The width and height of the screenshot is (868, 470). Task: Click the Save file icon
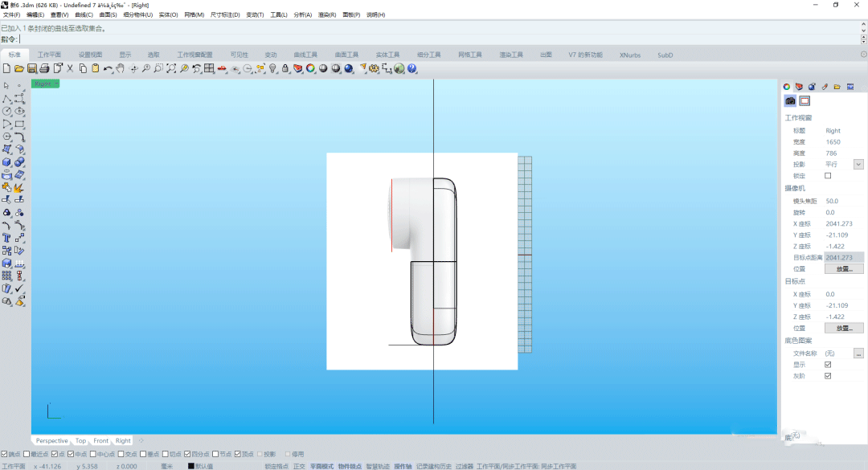pos(32,69)
